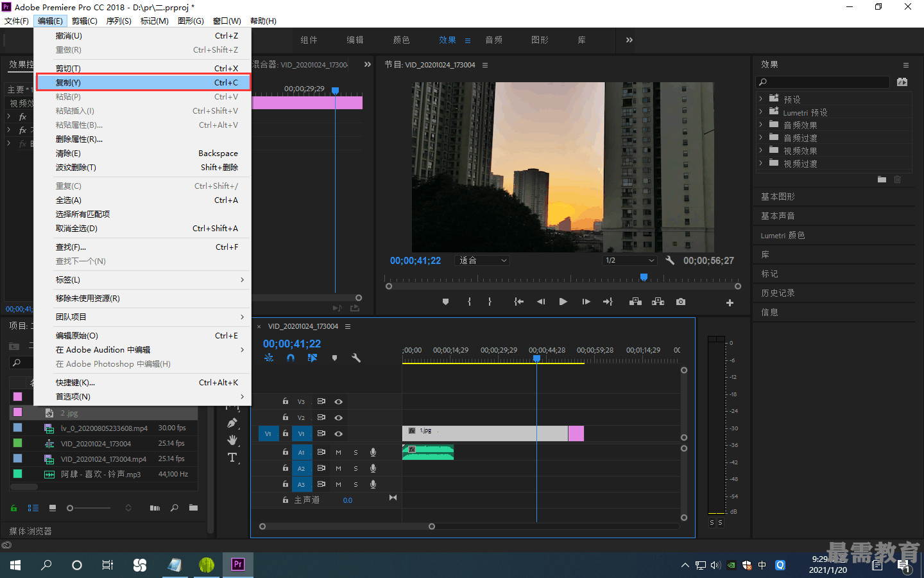The width and height of the screenshot is (924, 578).
Task: Enable voice-over record on A3
Action: (x=373, y=484)
